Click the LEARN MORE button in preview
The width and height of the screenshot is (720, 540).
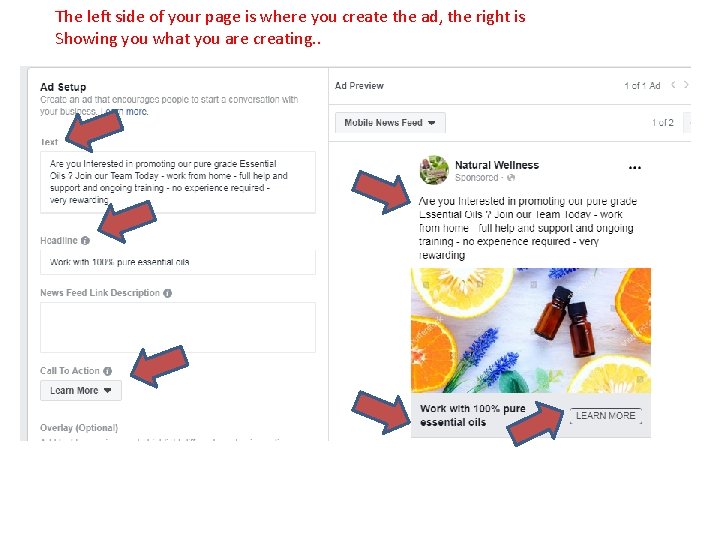point(606,416)
